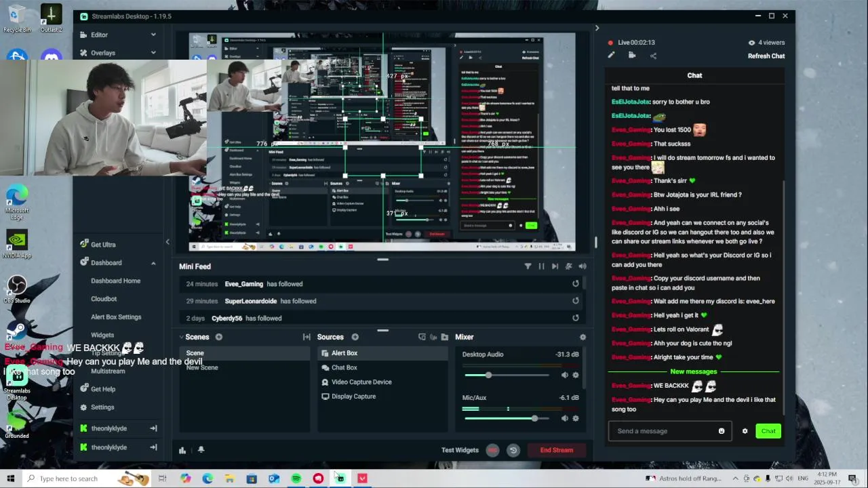Adjust the Desktop Audio volume slider

pos(507,375)
